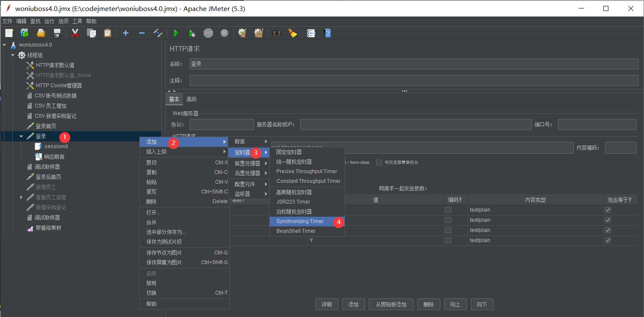Choose Synchronizing Timer from timer list

click(x=307, y=221)
